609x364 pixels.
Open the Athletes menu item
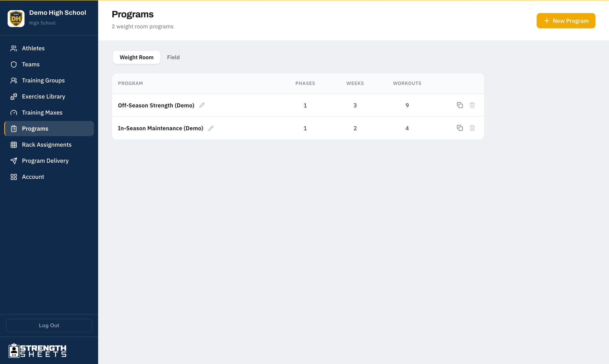[49, 48]
